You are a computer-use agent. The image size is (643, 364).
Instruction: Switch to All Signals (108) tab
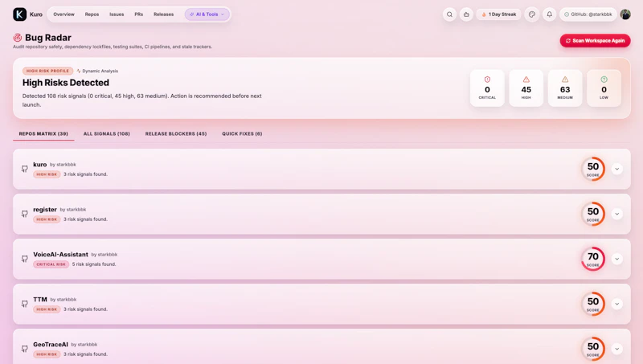coord(107,133)
